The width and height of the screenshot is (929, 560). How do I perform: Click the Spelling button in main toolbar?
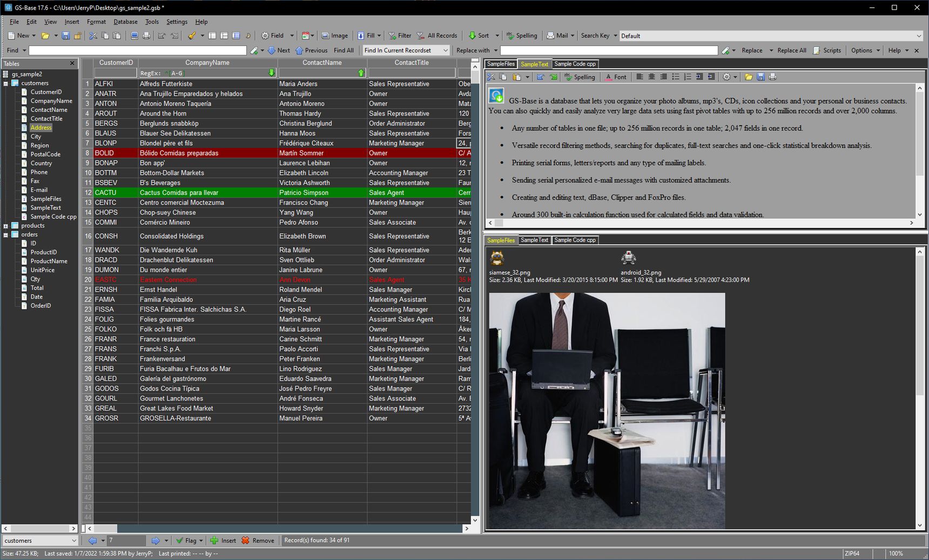[521, 36]
